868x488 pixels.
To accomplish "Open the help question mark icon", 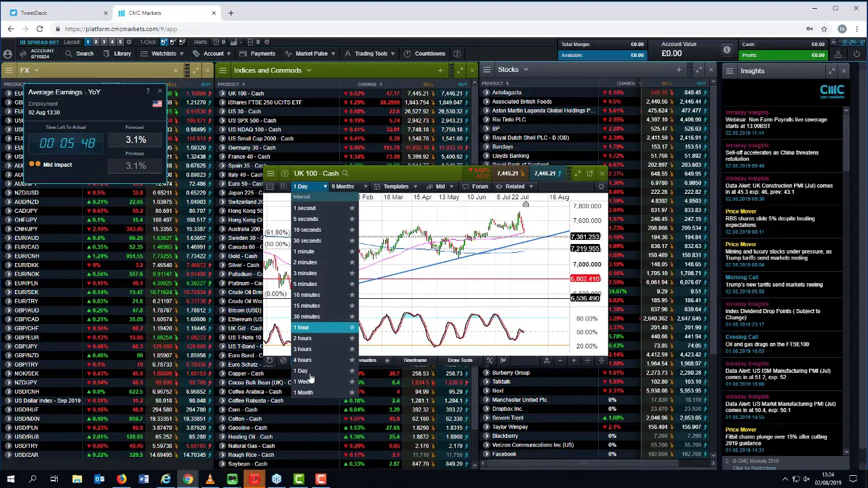I will point(457,54).
